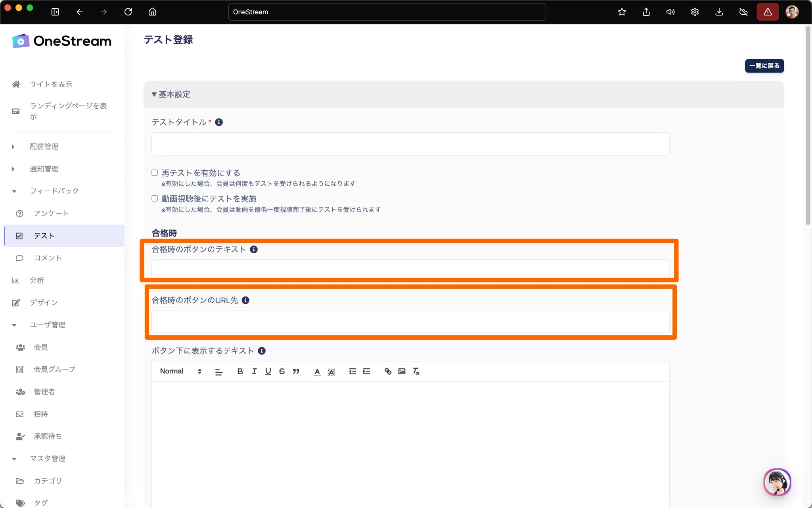Open the Normal heading style dropdown

181,371
